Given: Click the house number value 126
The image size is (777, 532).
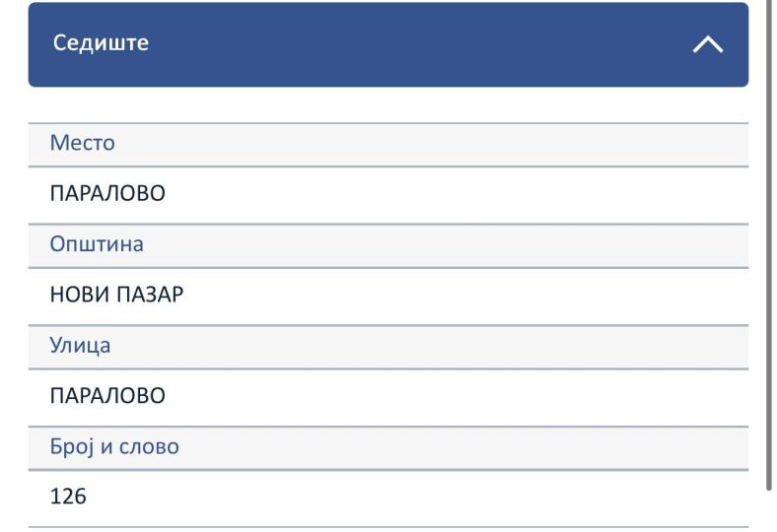Looking at the screenshot, I should pos(68,497).
